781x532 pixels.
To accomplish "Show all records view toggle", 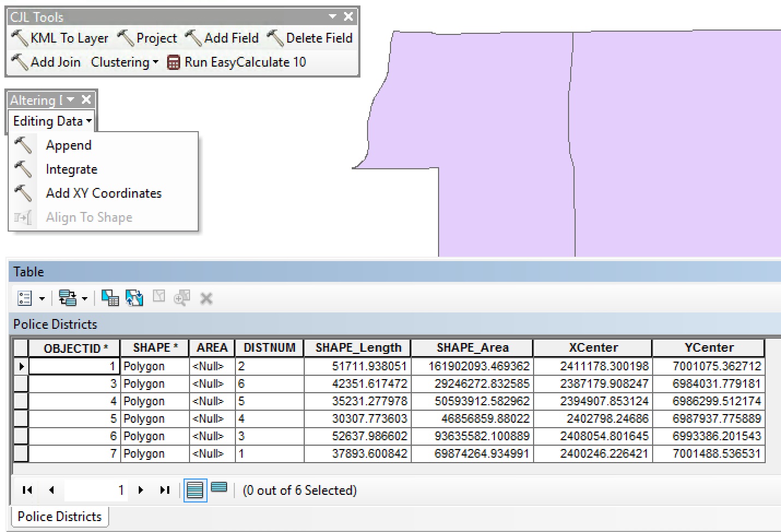I will (195, 490).
